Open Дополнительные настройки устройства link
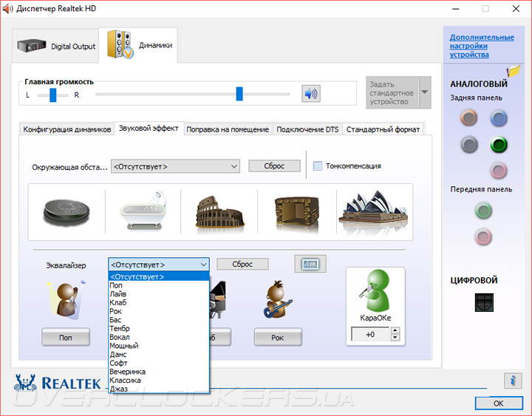This screenshot has width=532, height=416. (x=482, y=46)
